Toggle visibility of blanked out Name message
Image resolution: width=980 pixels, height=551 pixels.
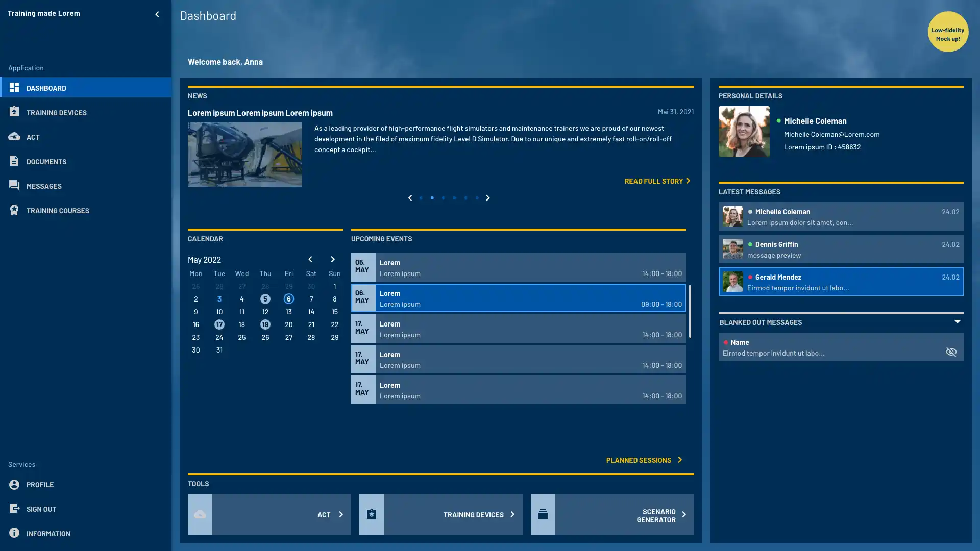pos(950,352)
